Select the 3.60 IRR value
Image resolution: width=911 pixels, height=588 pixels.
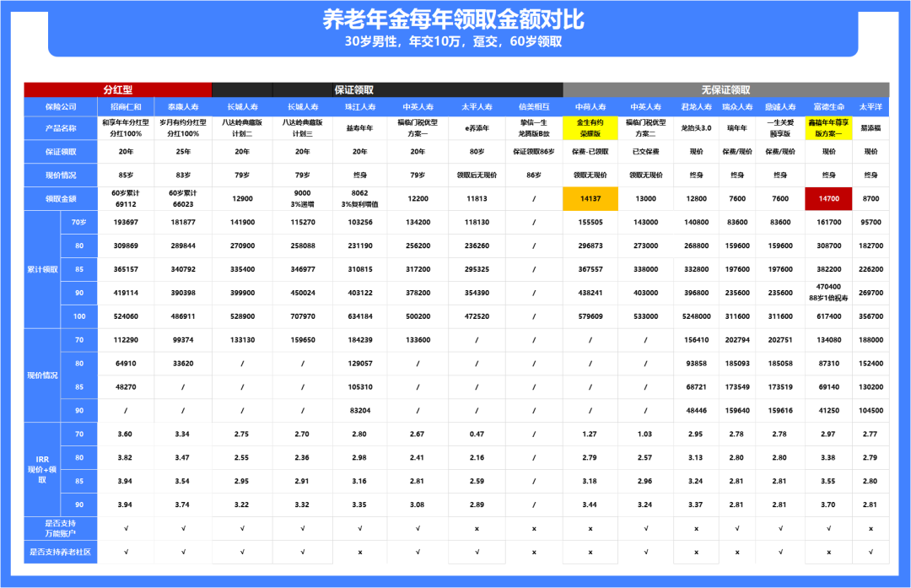(125, 434)
